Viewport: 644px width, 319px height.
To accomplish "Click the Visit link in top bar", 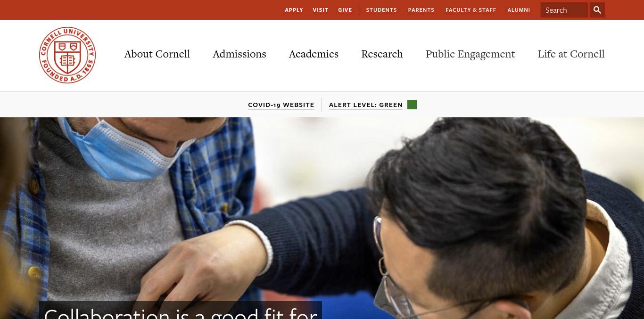I will coord(321,10).
